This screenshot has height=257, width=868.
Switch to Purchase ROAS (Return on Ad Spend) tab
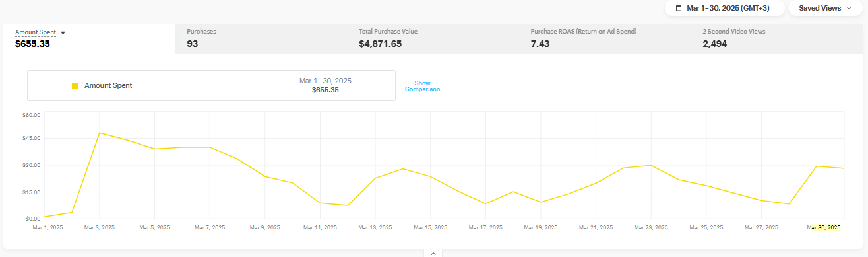(x=605, y=39)
